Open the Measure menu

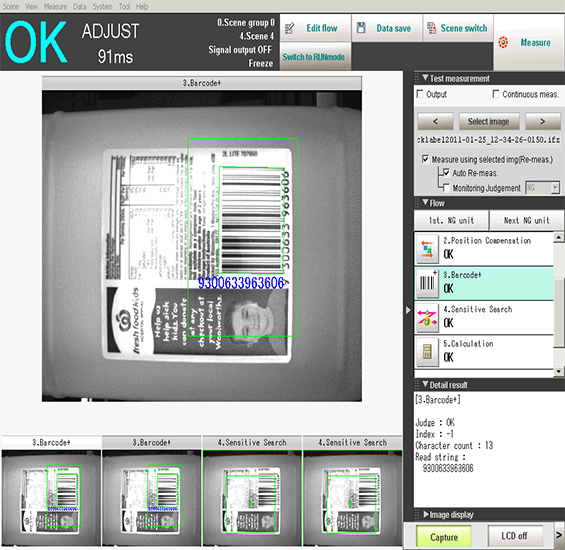click(55, 6)
